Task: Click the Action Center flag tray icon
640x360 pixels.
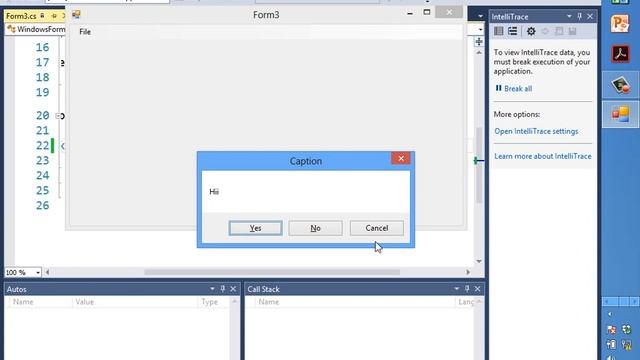Action: [611, 329]
